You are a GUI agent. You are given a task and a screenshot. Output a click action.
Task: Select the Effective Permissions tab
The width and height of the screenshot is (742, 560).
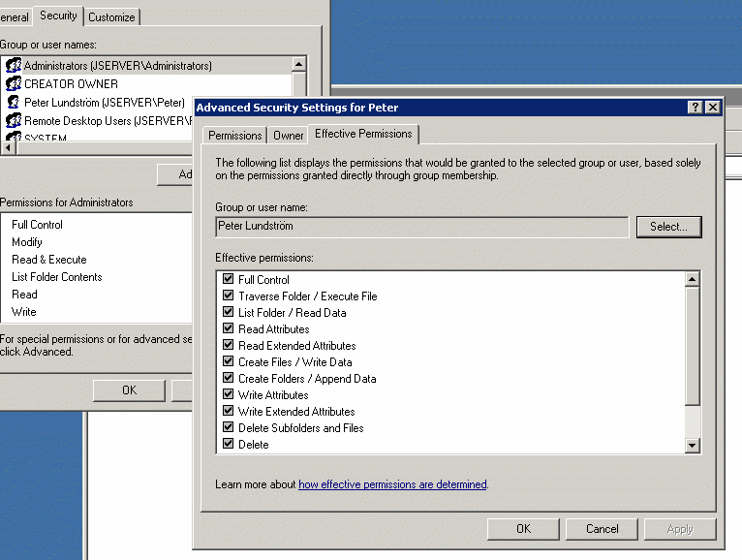pos(363,134)
